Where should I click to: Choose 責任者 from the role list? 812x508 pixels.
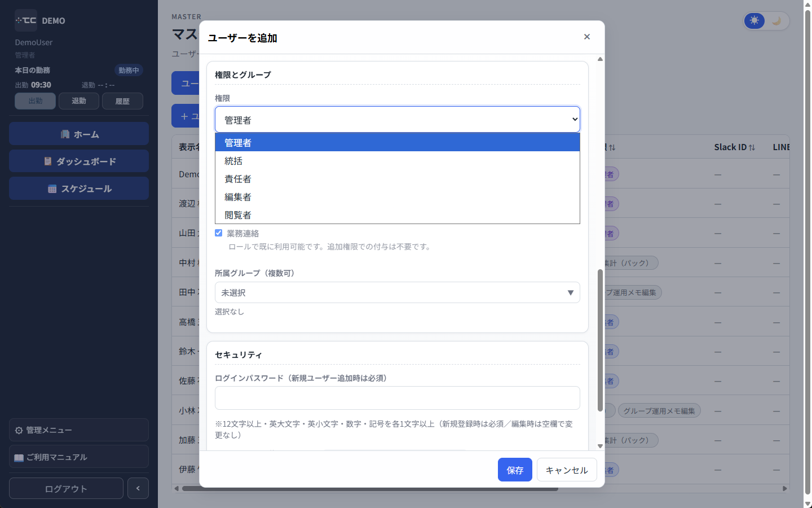coord(398,179)
